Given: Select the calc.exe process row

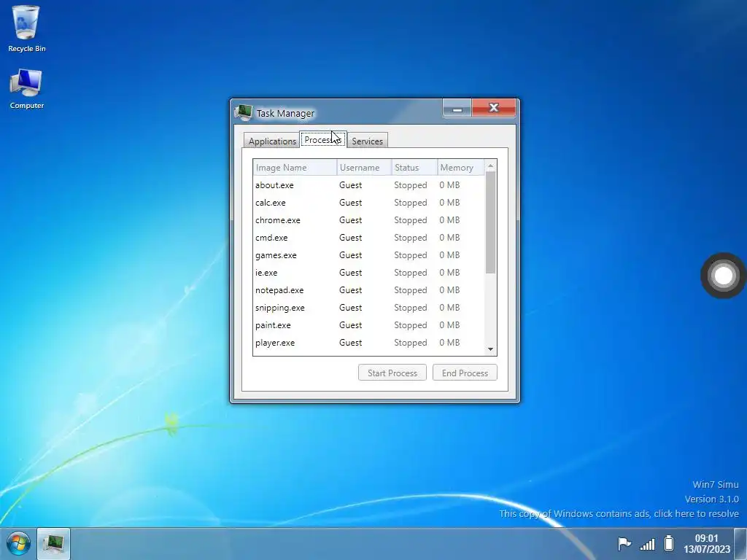Looking at the screenshot, I should pyautogui.click(x=368, y=203).
